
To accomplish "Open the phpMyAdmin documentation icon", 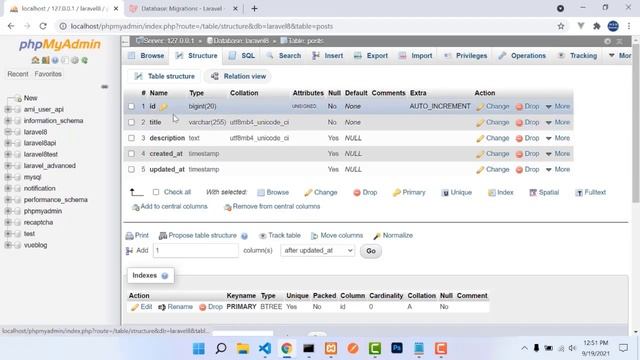I will pos(55,60).
